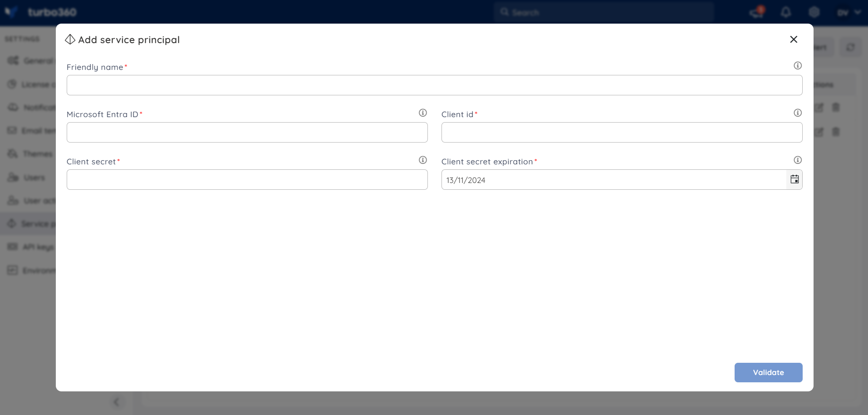Open the calendar date picker icon
This screenshot has width=868, height=415.
794,179
